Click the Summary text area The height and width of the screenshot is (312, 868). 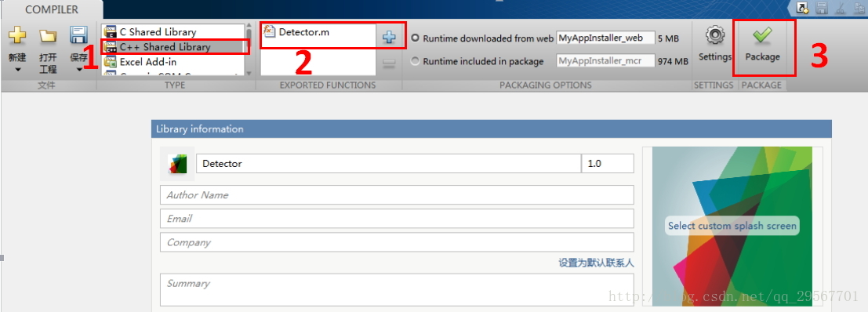(396, 289)
